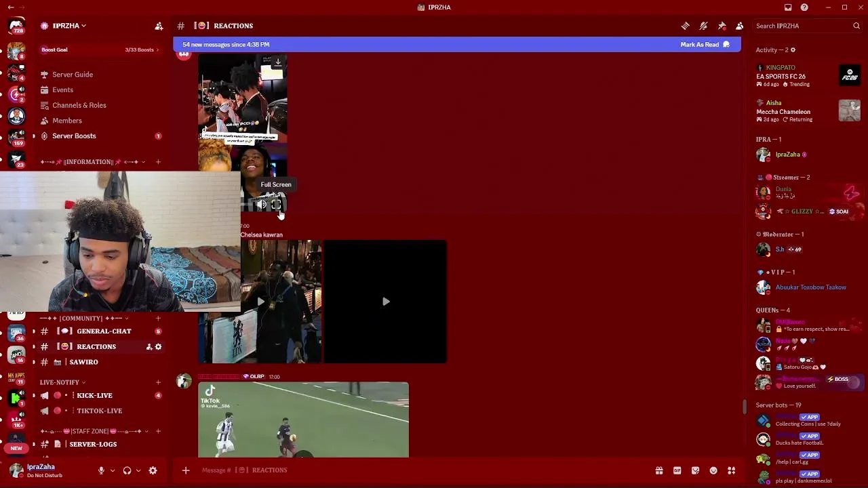Open the SAWIRO channel
868x488 pixels.
coord(100,362)
